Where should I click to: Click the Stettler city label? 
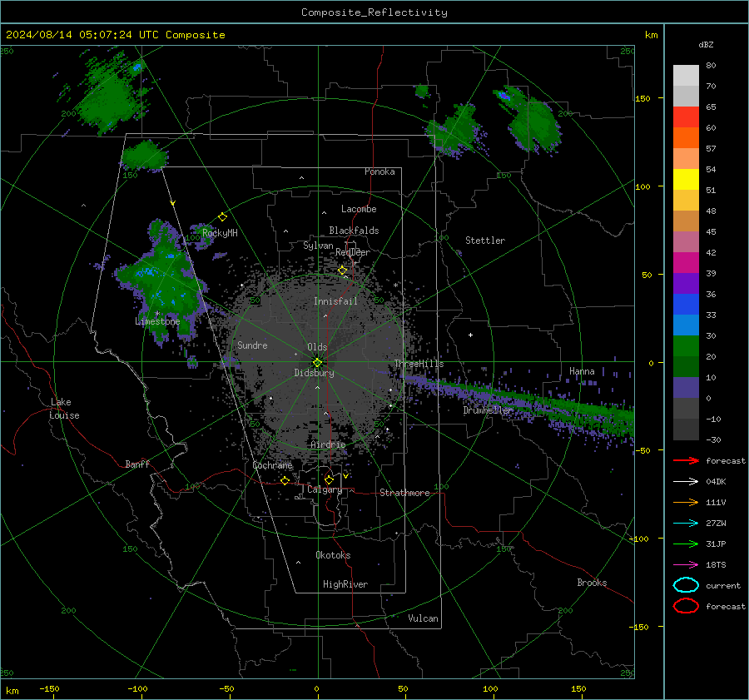pos(485,241)
